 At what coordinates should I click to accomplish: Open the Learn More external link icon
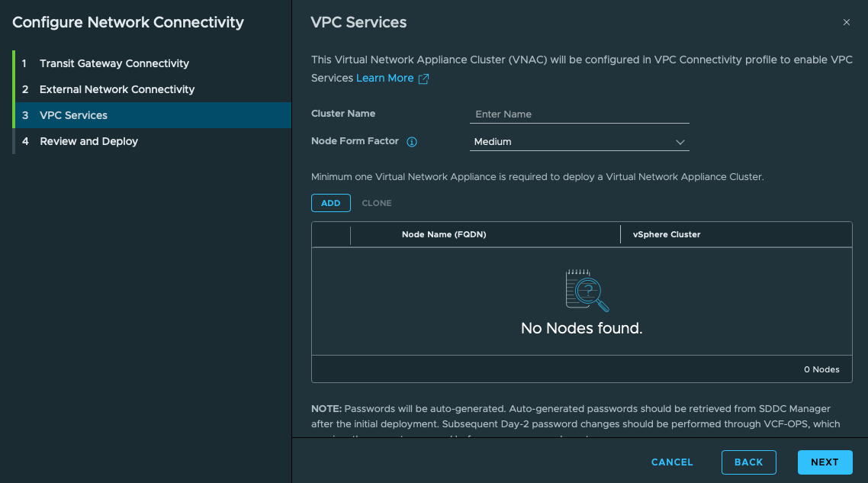pos(423,79)
